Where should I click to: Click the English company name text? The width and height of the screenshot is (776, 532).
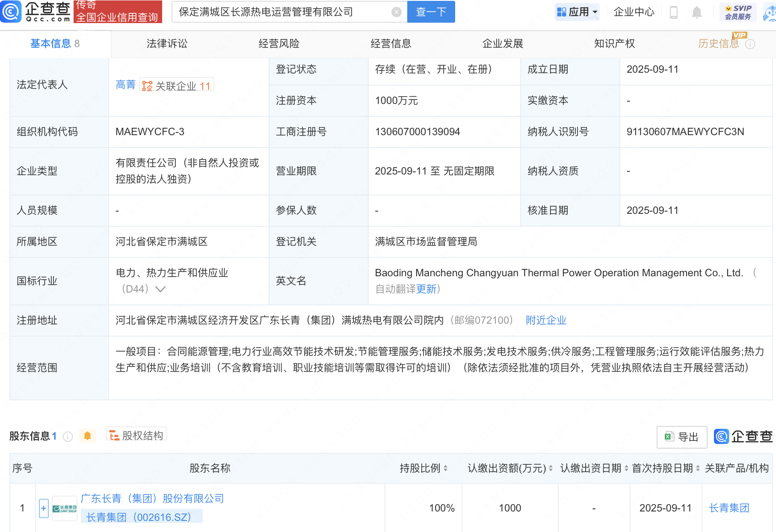point(559,273)
